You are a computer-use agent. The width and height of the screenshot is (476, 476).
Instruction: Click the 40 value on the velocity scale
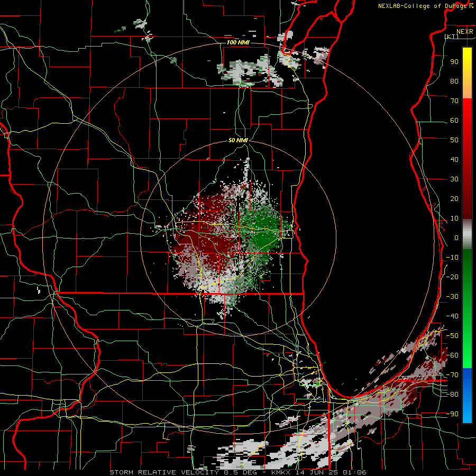[x=454, y=160]
